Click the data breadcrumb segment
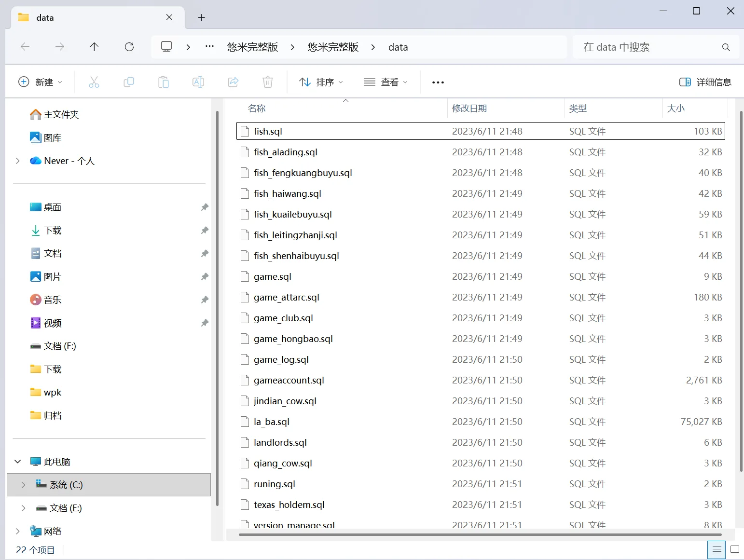Image resolution: width=744 pixels, height=560 pixels. point(398,47)
